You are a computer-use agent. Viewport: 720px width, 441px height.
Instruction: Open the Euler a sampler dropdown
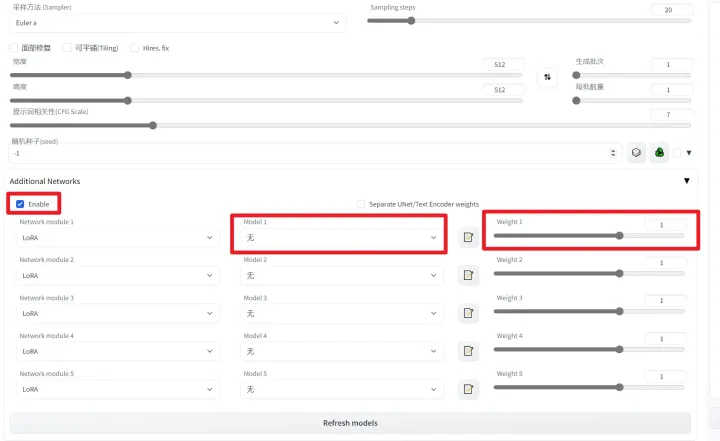[177, 23]
